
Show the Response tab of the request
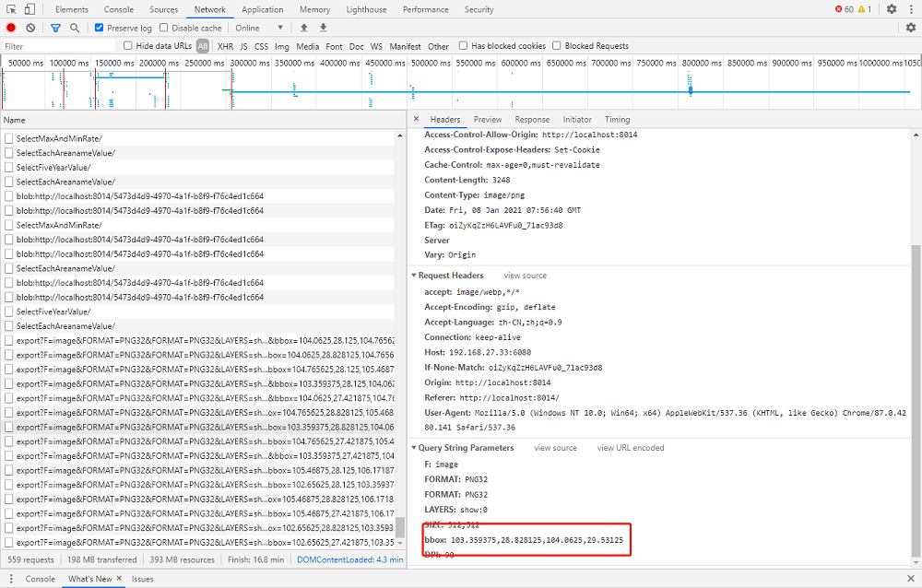pyautogui.click(x=532, y=120)
